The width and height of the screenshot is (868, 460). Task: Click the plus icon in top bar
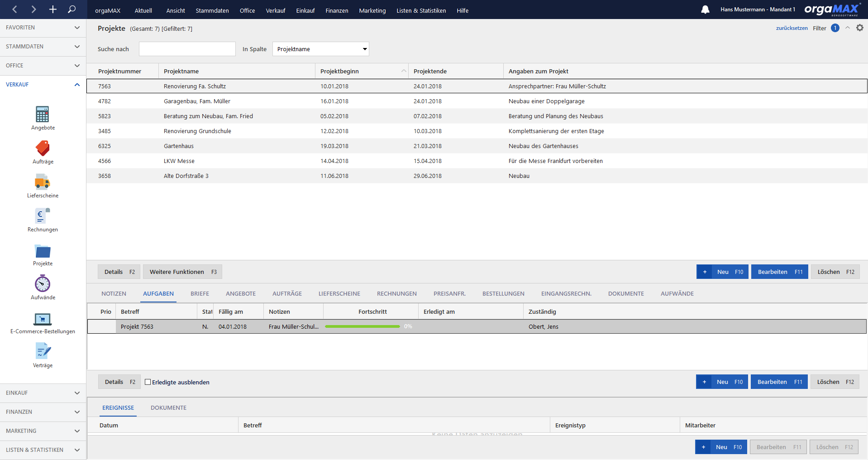pos(52,9)
